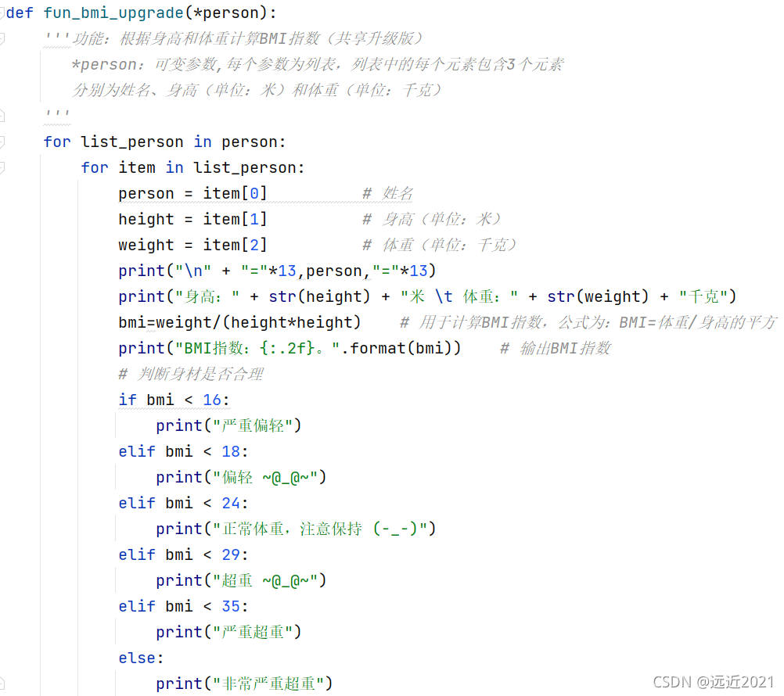Click the function name fun_bmi_upgrade
Image resolution: width=784 pixels, height=696 pixels.
pos(113,13)
